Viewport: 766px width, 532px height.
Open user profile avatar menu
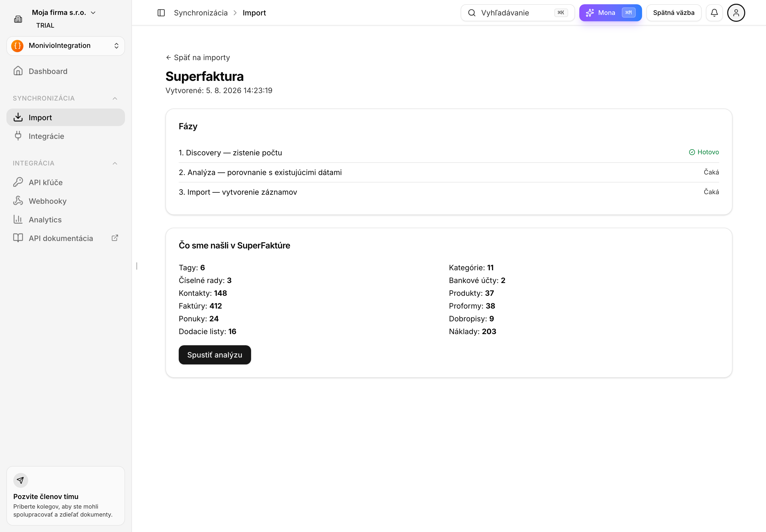click(x=736, y=13)
